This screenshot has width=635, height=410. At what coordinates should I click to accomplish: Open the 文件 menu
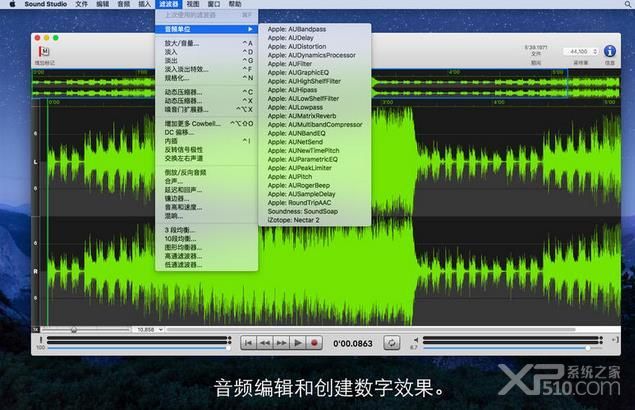[x=81, y=4]
